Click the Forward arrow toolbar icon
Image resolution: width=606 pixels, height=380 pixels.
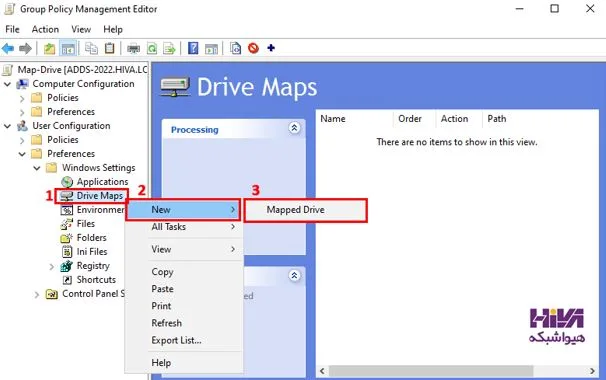click(26, 48)
